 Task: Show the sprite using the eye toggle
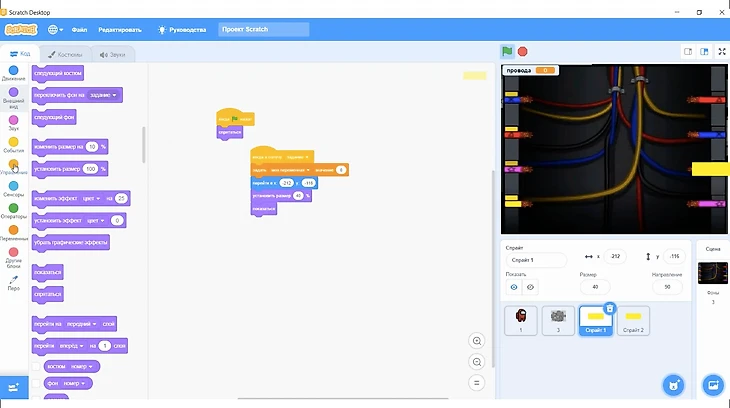(514, 287)
